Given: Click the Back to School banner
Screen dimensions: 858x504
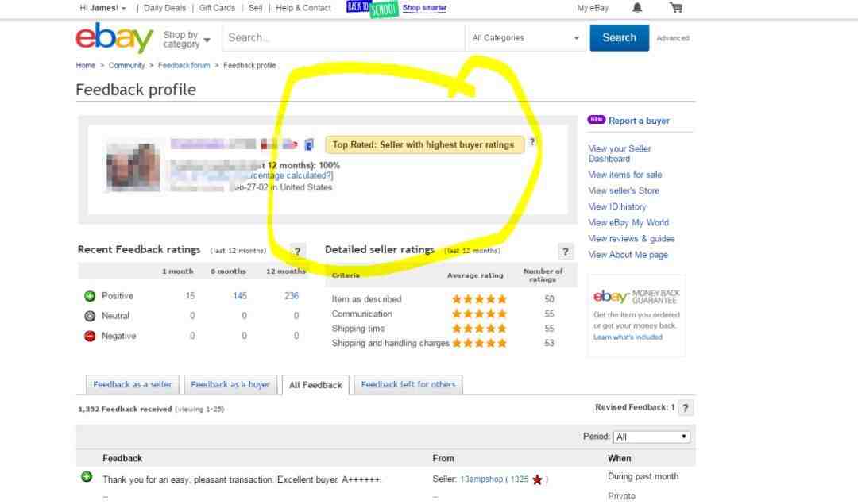Looking at the screenshot, I should click(x=372, y=8).
